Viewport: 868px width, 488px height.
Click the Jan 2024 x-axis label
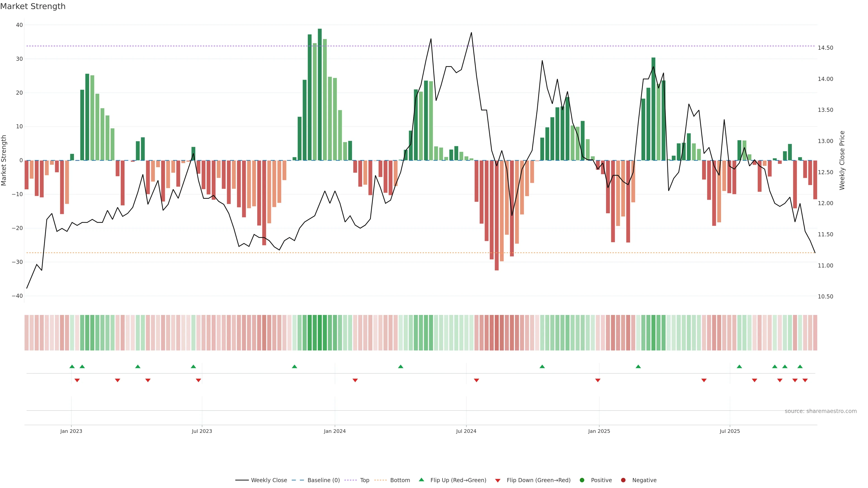click(x=335, y=431)
